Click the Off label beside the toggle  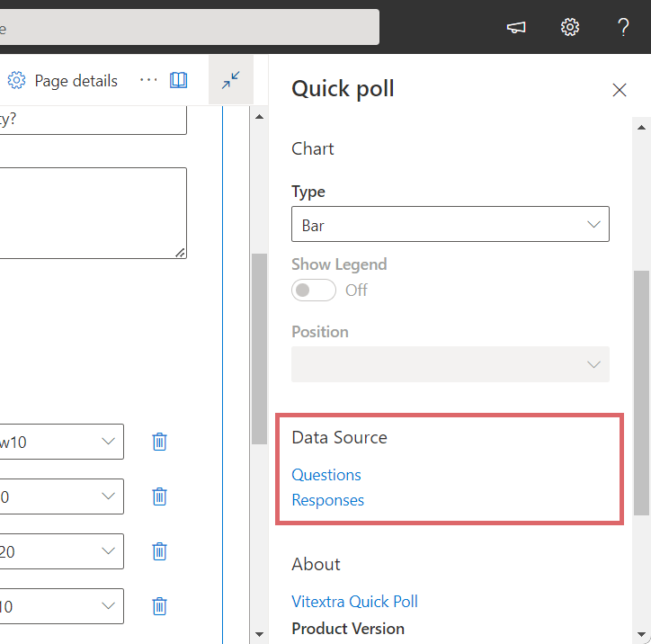coord(356,290)
